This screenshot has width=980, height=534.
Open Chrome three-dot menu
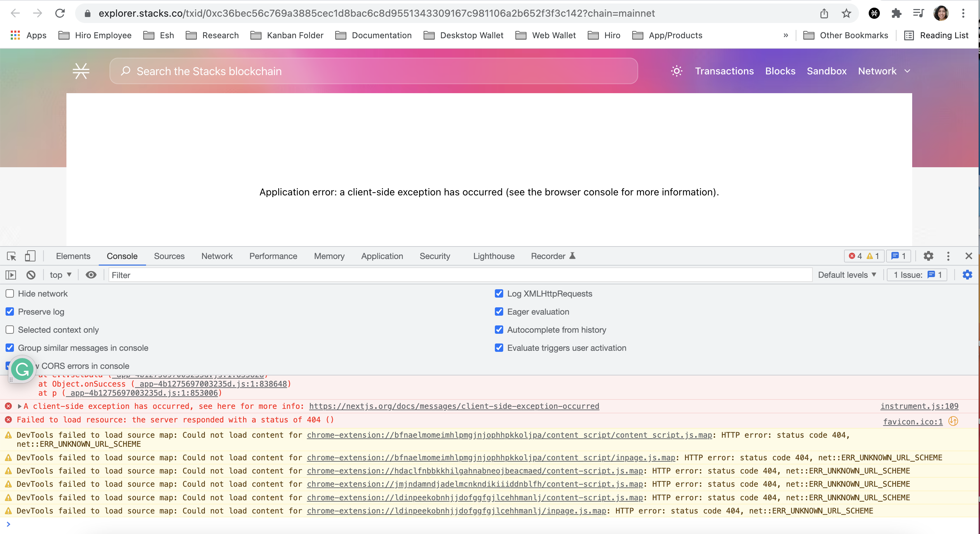(963, 13)
